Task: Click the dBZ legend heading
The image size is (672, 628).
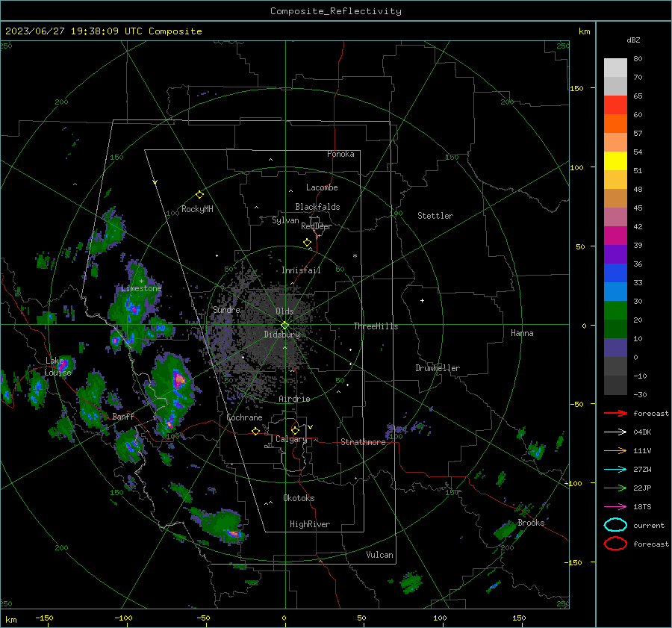Action: 633,40
